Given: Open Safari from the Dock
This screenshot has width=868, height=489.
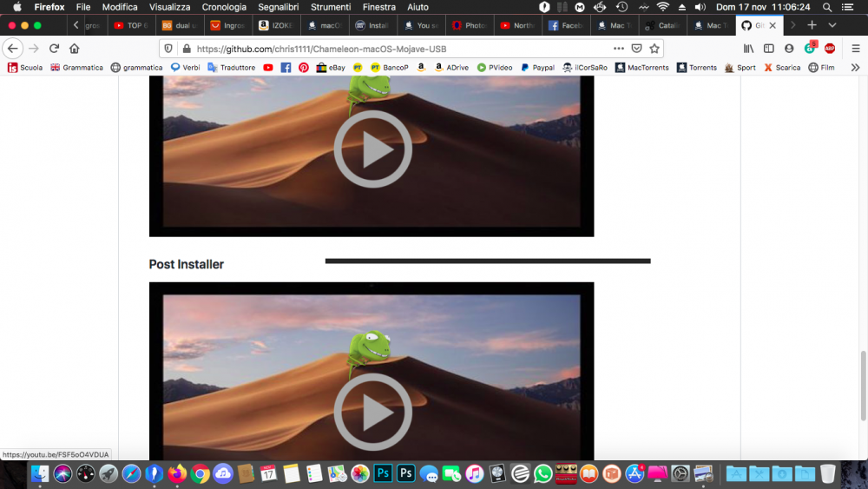Looking at the screenshot, I should 131,474.
